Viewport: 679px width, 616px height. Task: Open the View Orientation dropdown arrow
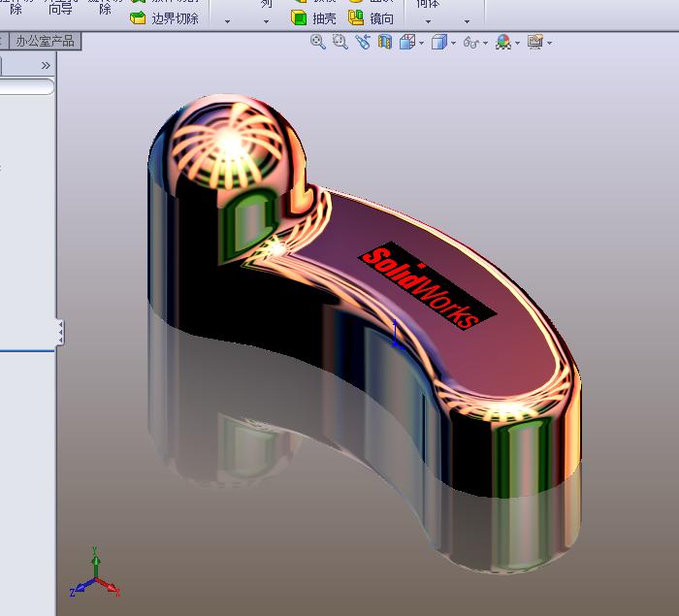(x=421, y=43)
